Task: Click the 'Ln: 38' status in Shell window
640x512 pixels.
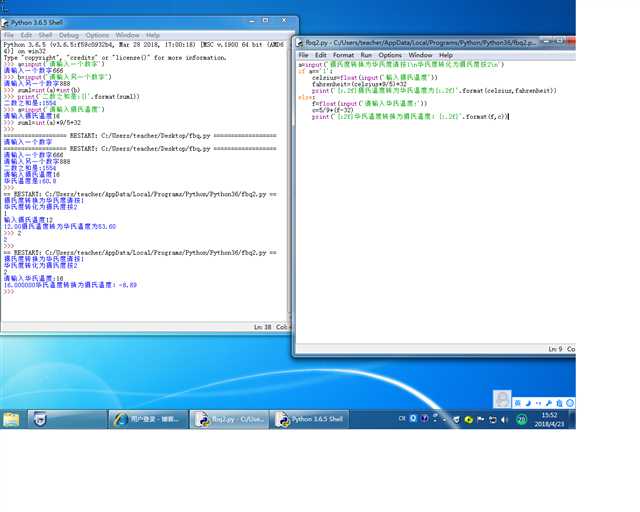Action: click(262, 327)
